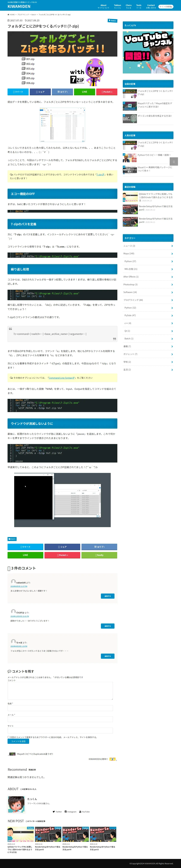This screenshot has width=181, height=868.
Task: Open the Batch (1) category
Action: [x=148, y=339]
